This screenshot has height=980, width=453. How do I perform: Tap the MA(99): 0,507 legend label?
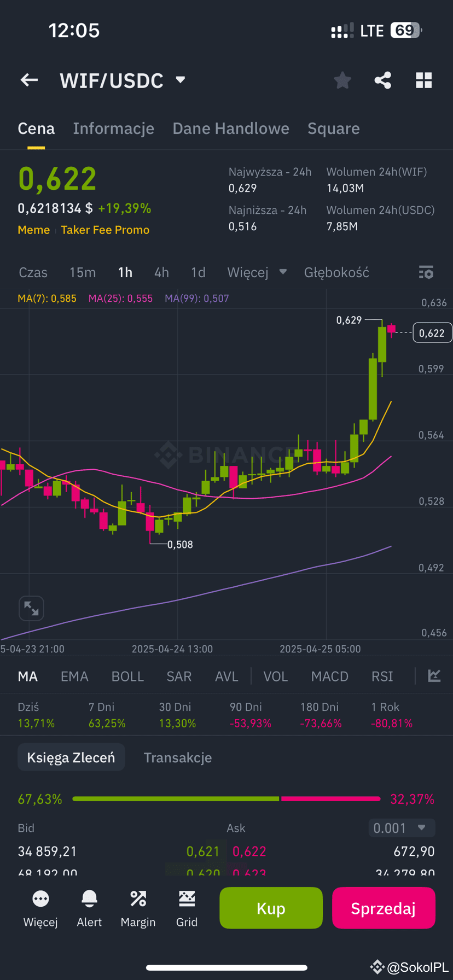click(197, 298)
